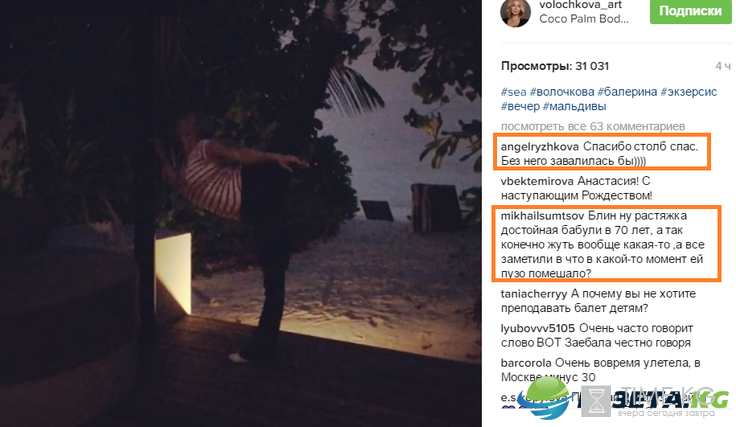Open angelryzhkova commenter profile

tap(540, 147)
